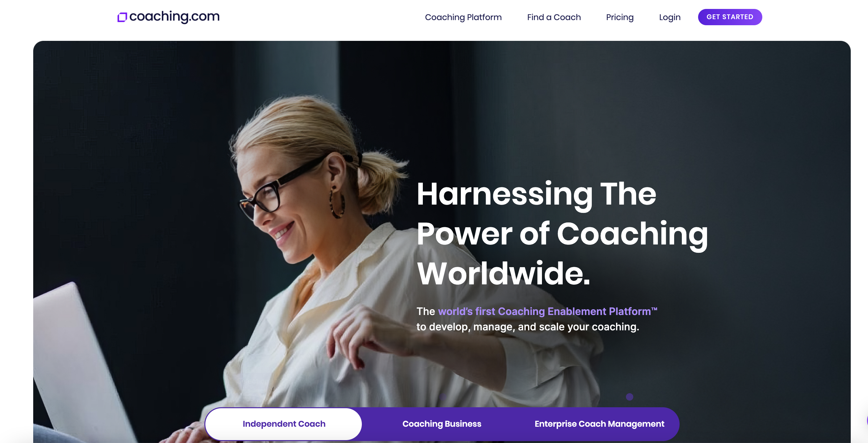The image size is (868, 443).
Task: Select the Independent Coach tab
Action: point(284,424)
